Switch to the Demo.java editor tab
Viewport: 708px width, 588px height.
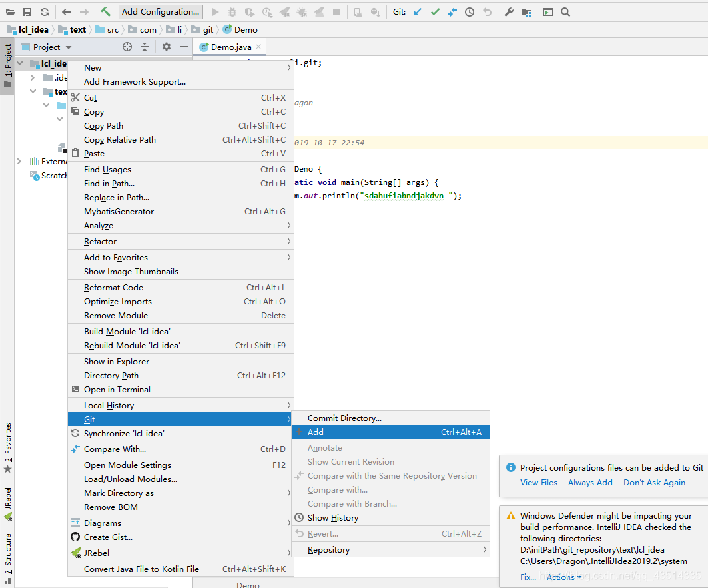(x=230, y=47)
